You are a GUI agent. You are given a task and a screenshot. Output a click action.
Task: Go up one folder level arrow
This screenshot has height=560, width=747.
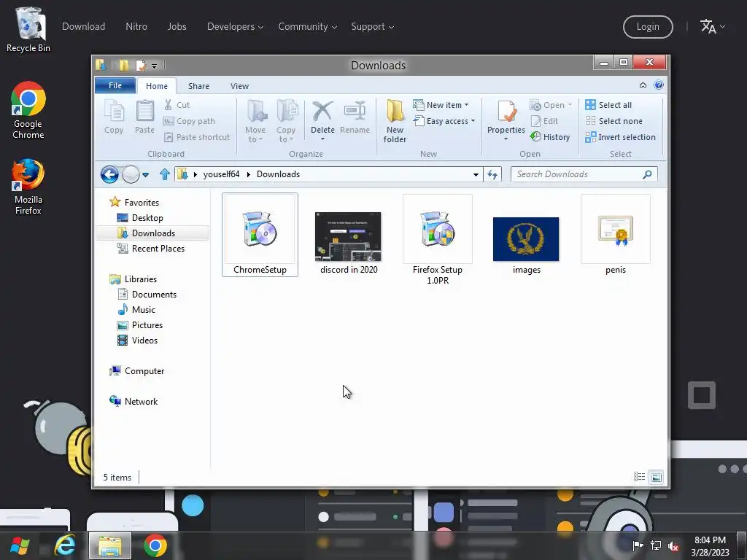click(165, 174)
